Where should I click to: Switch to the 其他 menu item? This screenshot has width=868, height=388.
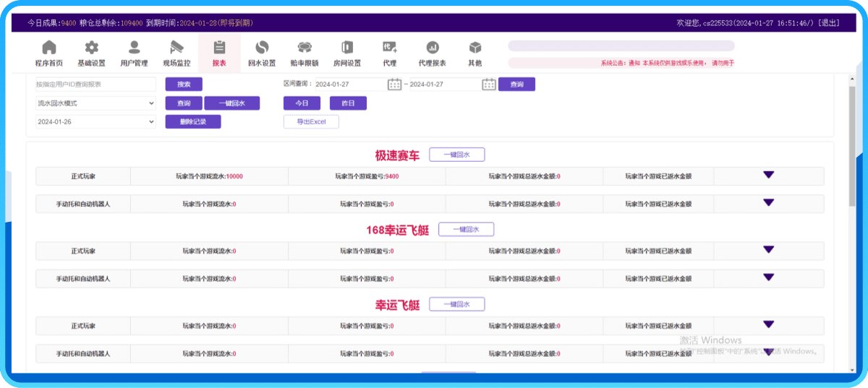pos(475,53)
